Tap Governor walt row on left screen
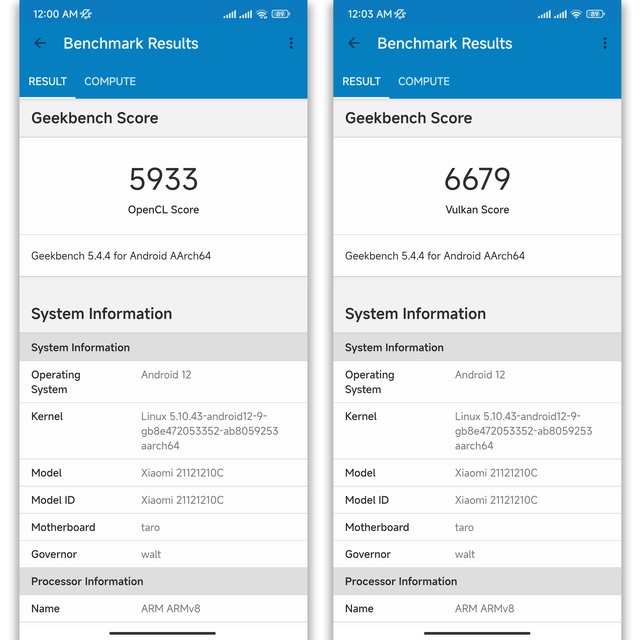 coord(163,554)
